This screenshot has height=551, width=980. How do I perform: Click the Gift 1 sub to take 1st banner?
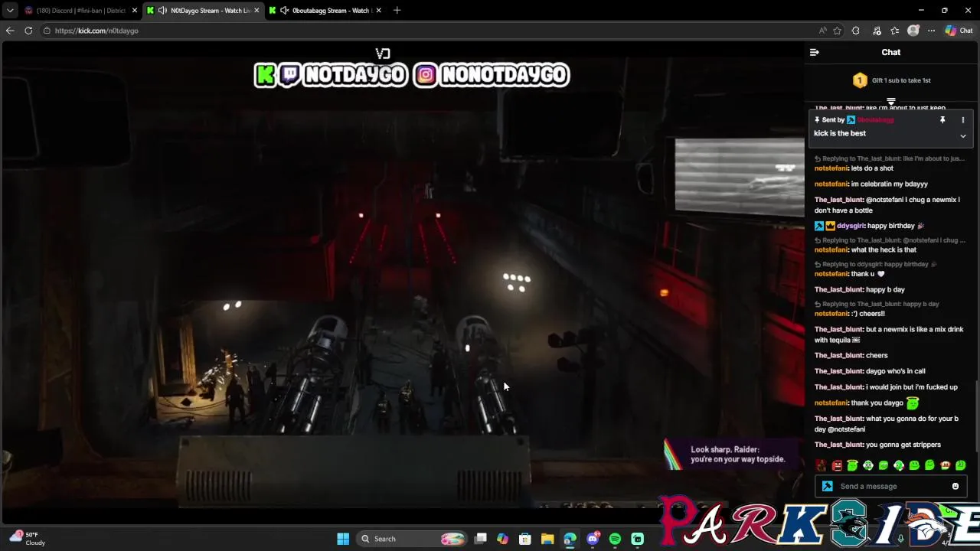click(x=891, y=80)
